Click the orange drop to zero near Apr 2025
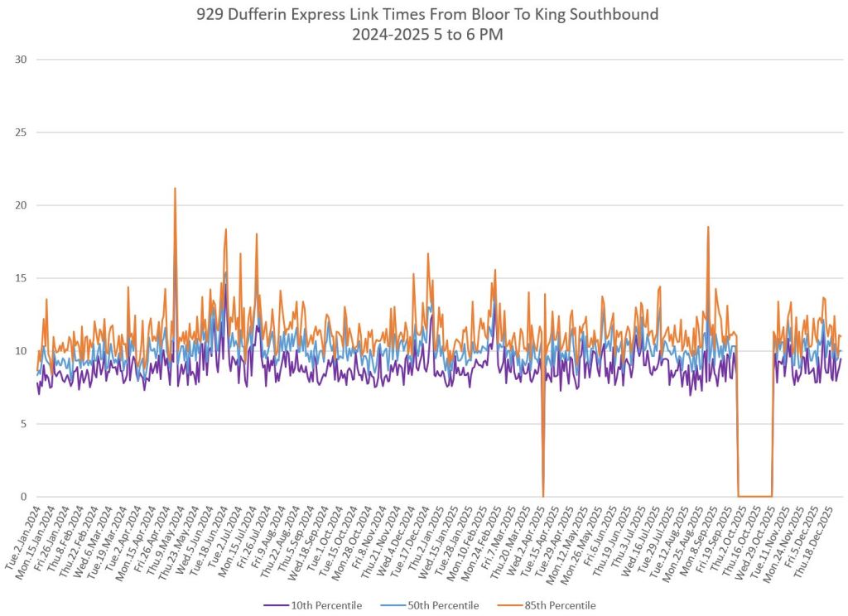The image size is (848, 616). [543, 493]
